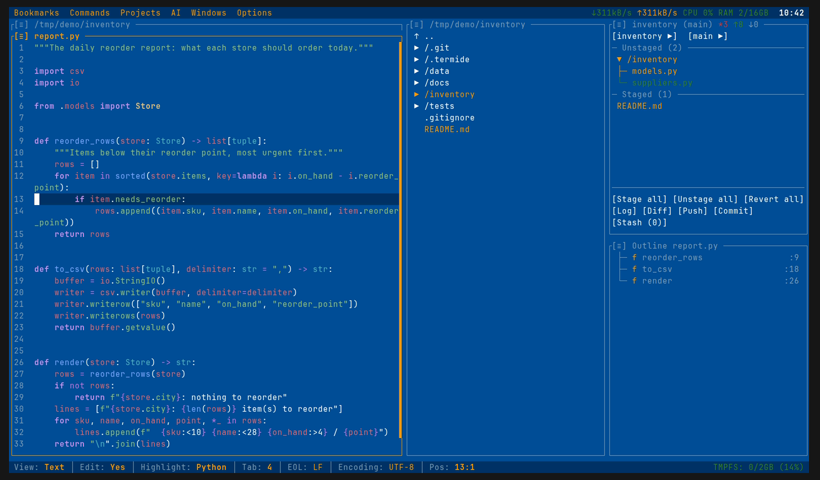
Task: Click the CPU 0% indicator in the top bar
Action: (698, 13)
